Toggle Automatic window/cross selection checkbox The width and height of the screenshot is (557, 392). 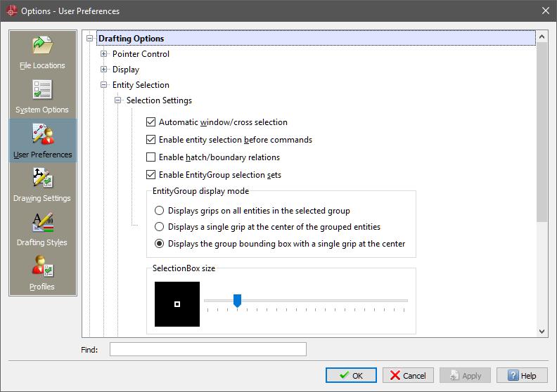click(151, 122)
